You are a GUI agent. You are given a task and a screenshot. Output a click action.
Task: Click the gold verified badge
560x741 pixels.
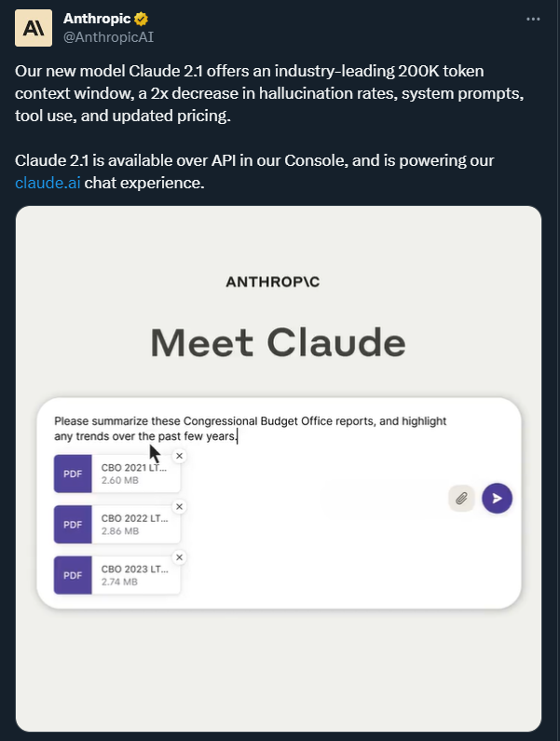(x=142, y=19)
